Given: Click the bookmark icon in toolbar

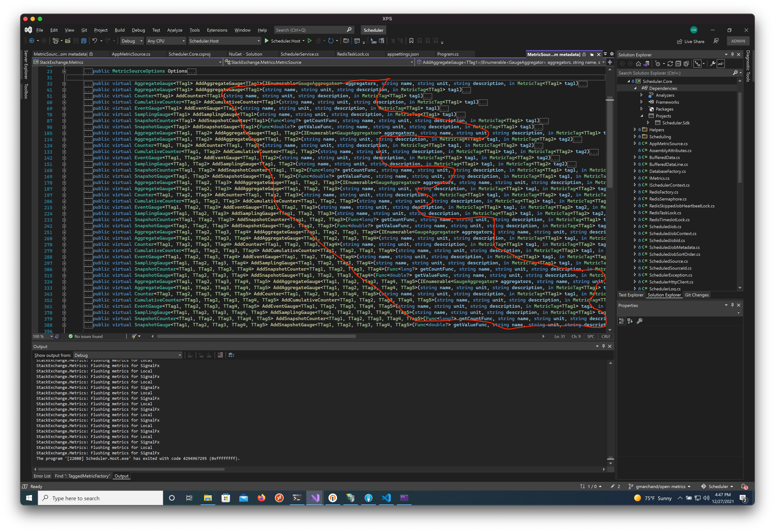Looking at the screenshot, I should (411, 41).
